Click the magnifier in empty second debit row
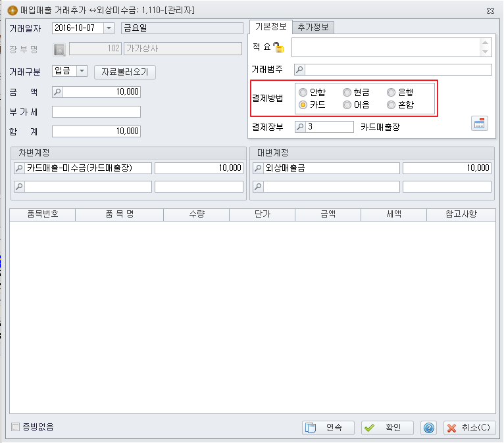504x443 pixels. pos(19,187)
